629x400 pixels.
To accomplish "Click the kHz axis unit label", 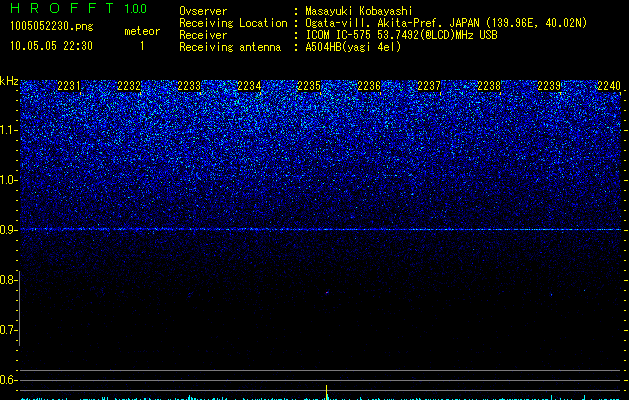I will point(9,81).
